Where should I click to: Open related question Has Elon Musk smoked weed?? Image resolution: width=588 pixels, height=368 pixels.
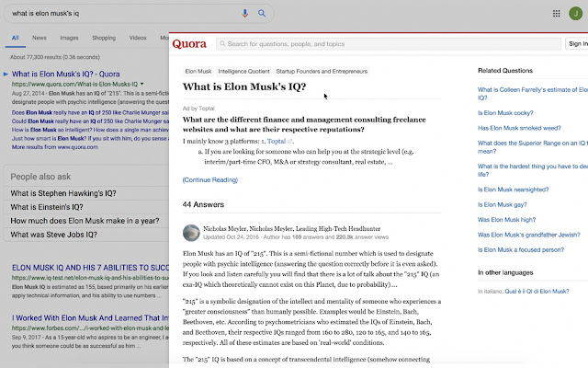coord(519,128)
